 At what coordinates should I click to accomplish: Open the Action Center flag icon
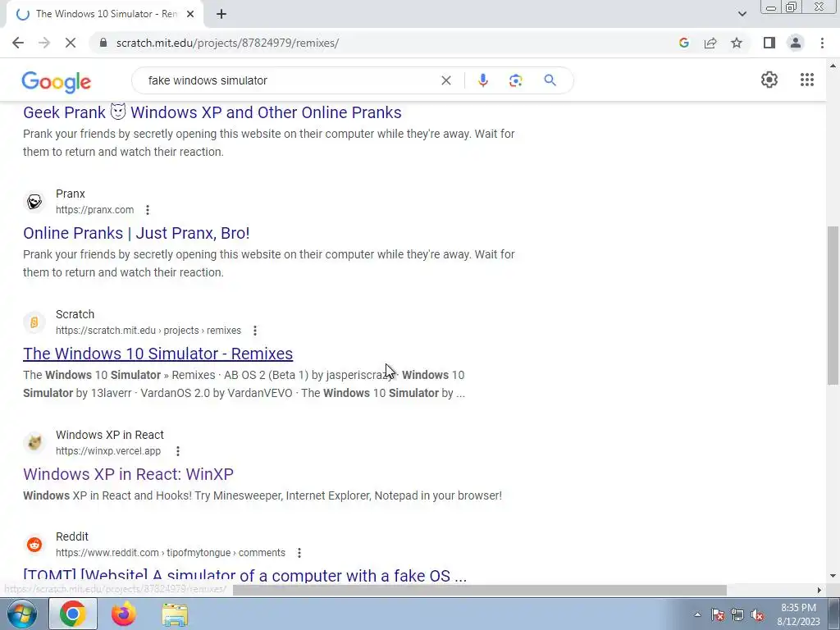[x=718, y=615]
